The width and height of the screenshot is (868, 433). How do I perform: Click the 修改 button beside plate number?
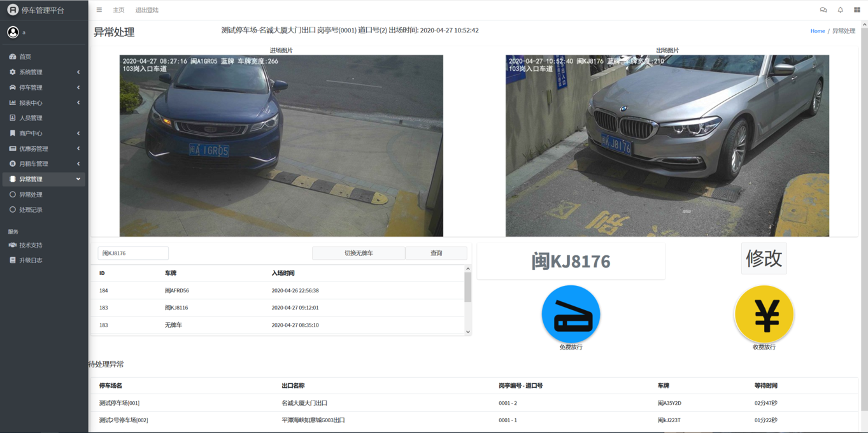coord(764,258)
